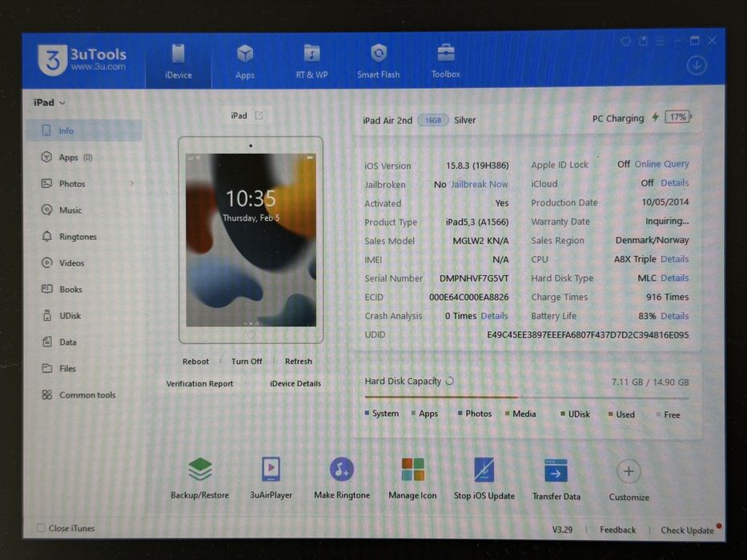
Task: Open the Backup/Restore tool
Action: pyautogui.click(x=199, y=478)
